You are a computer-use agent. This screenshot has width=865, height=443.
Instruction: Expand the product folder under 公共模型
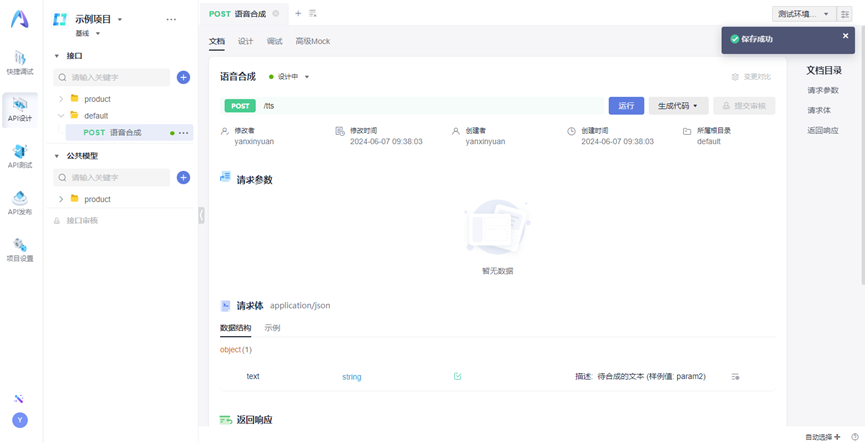(61, 199)
